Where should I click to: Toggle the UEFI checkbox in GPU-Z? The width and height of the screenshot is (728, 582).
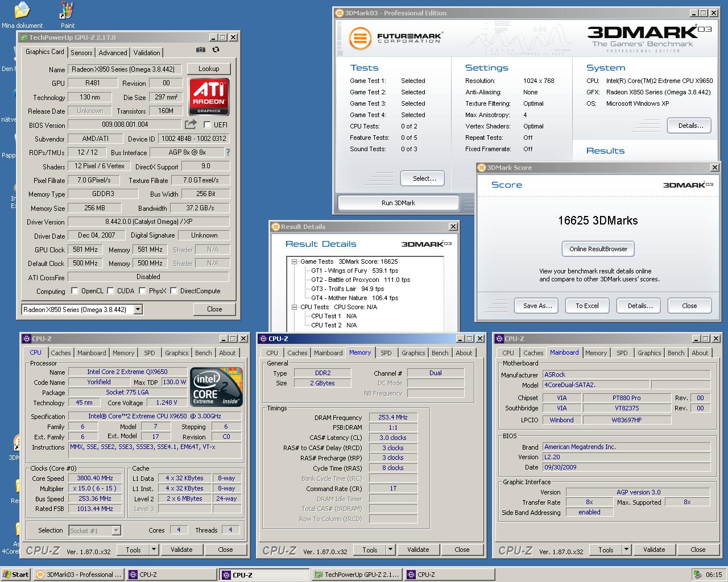[x=207, y=124]
